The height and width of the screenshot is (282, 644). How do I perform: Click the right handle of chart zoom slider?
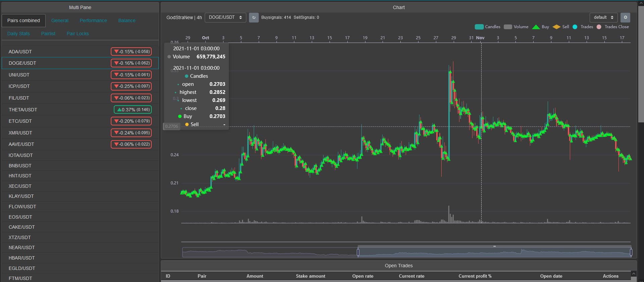click(631, 252)
